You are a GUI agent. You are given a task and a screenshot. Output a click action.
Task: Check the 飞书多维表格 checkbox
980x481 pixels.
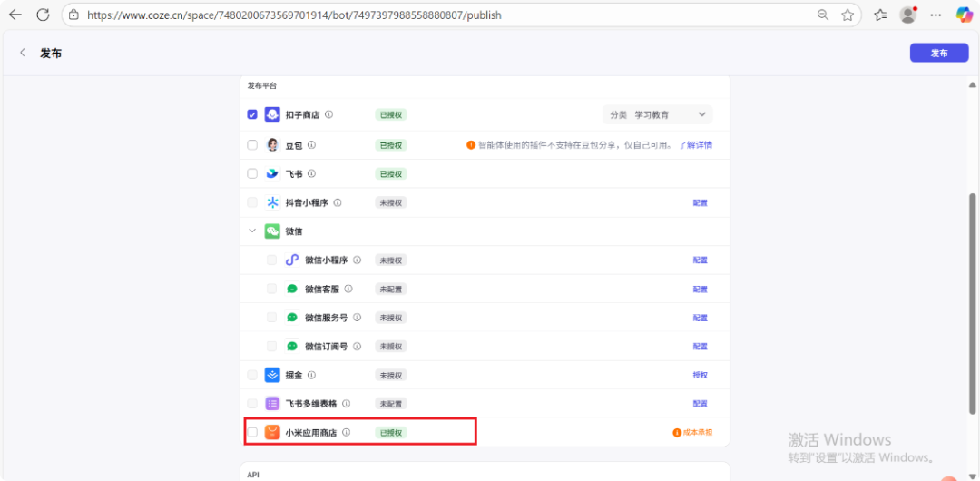[x=252, y=404]
